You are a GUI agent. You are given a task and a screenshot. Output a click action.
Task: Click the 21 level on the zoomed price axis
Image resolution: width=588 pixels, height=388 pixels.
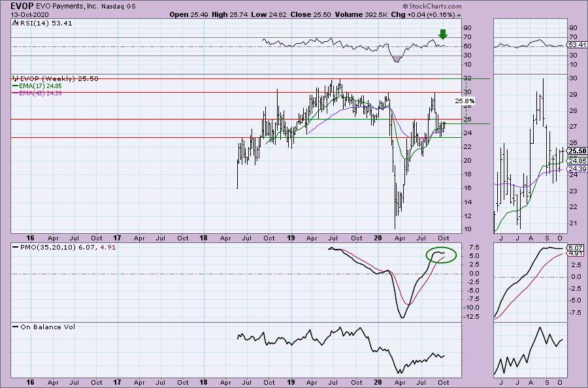click(x=574, y=223)
